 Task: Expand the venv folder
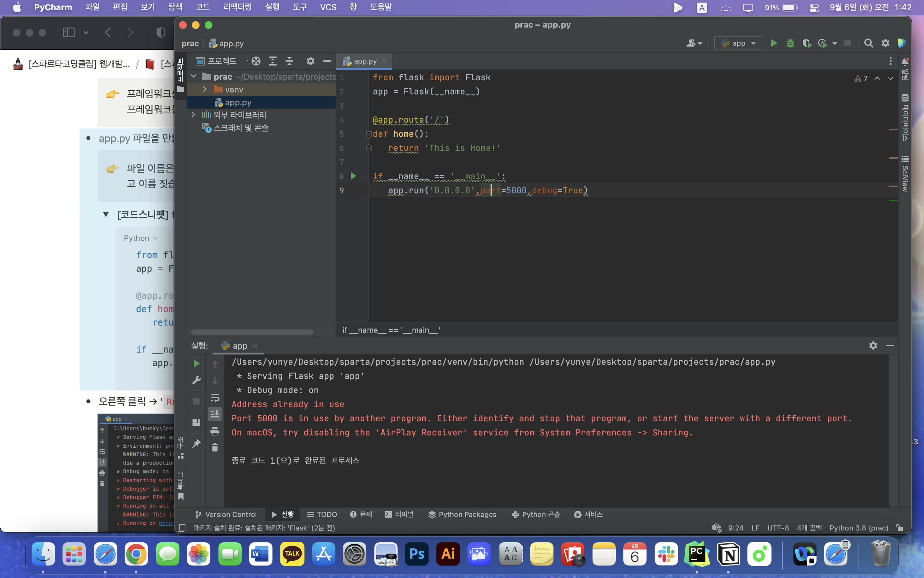[x=205, y=89]
